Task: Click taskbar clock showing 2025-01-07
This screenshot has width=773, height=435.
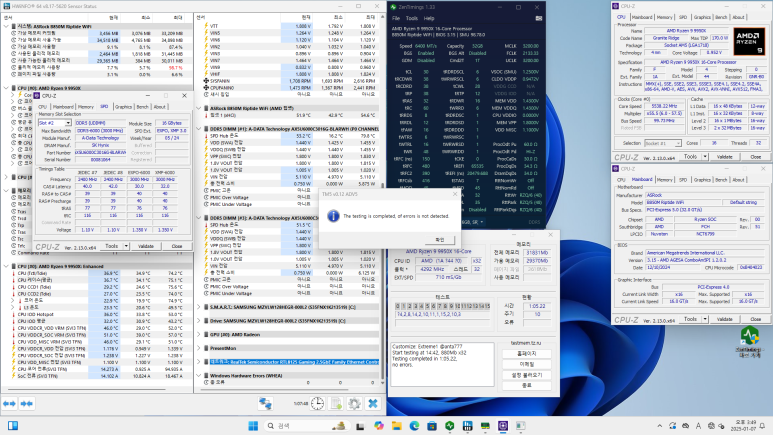Action: pos(744,426)
